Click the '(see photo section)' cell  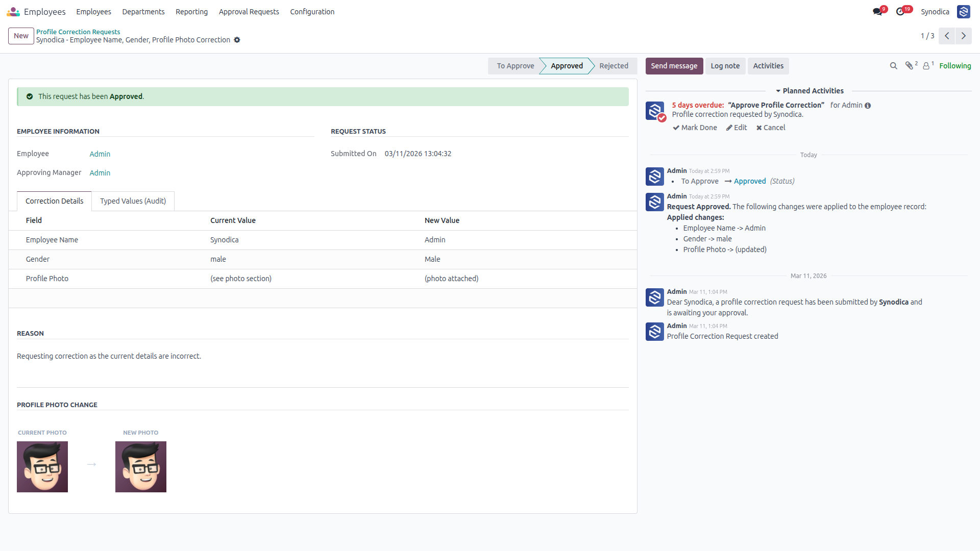point(241,279)
